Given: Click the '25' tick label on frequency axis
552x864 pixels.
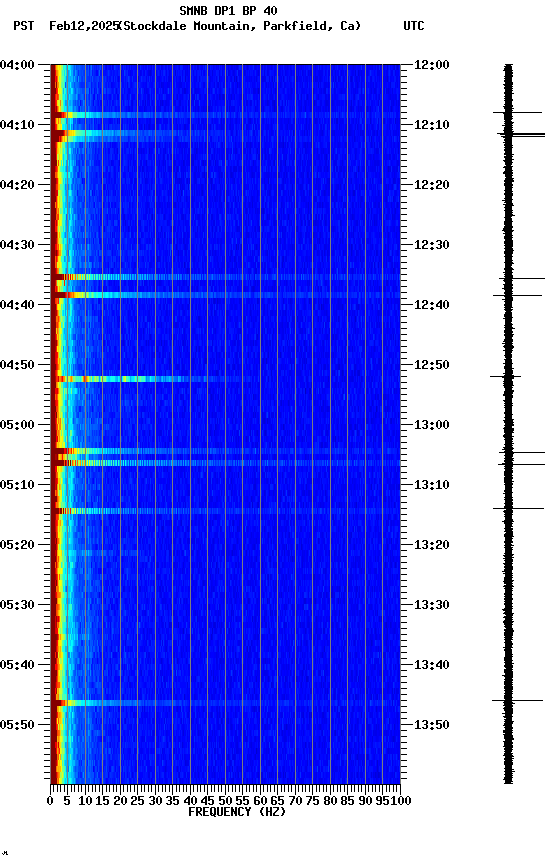Looking at the screenshot, I should 137,802.
